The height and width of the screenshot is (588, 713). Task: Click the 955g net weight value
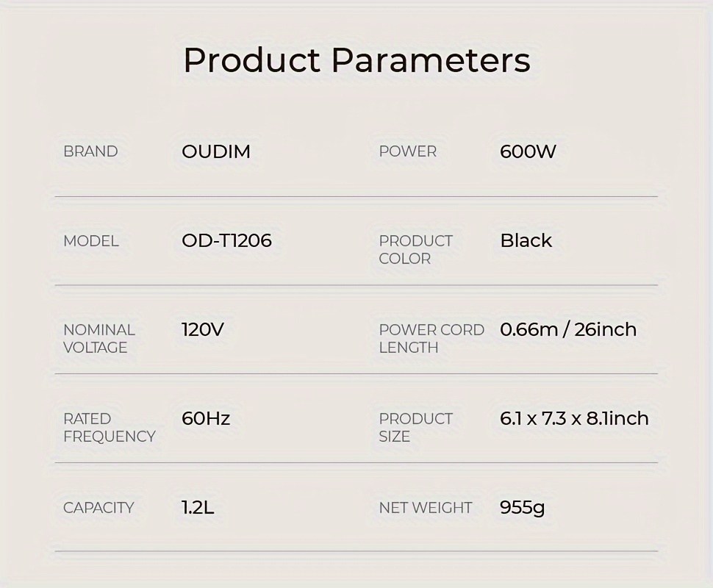click(522, 507)
